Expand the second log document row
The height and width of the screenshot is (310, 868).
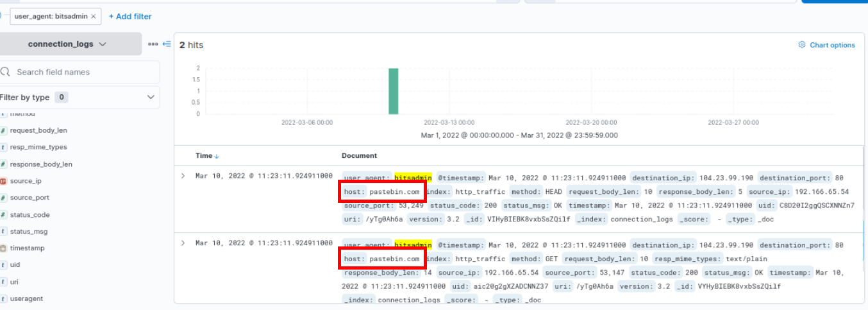tap(183, 243)
